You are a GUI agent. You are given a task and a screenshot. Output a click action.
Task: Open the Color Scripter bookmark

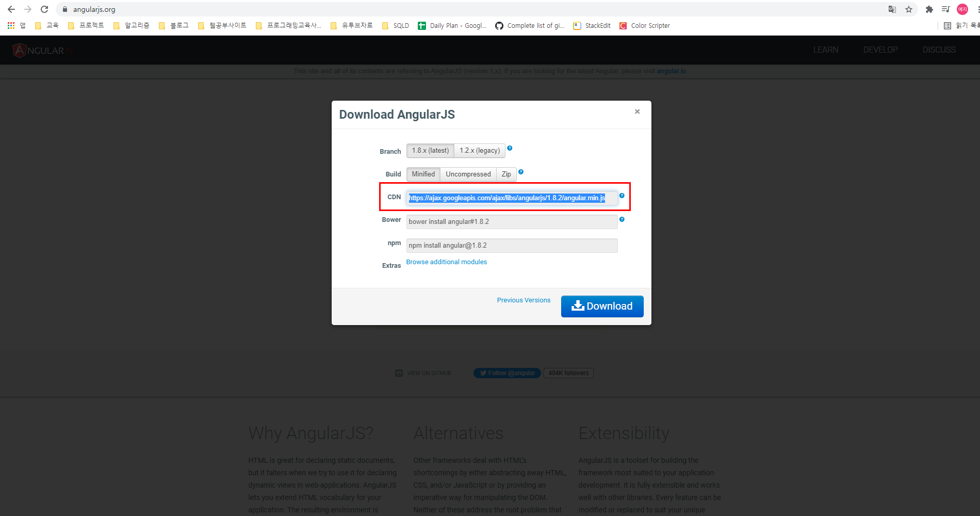[645, 25]
